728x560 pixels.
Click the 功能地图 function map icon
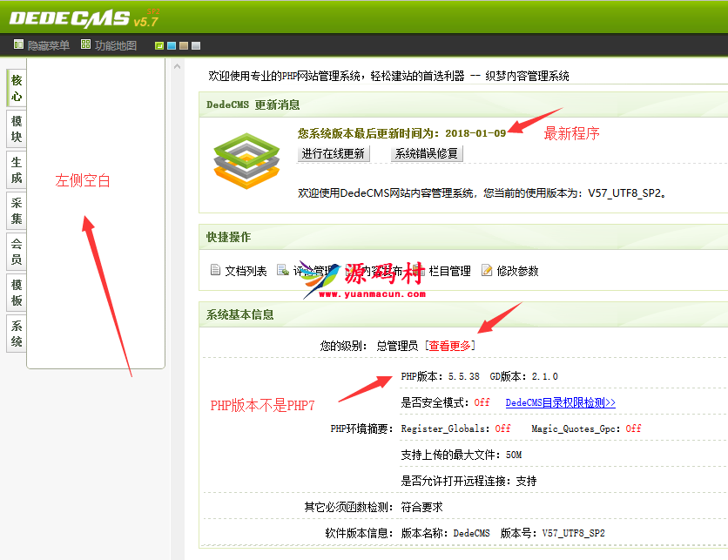pos(86,45)
